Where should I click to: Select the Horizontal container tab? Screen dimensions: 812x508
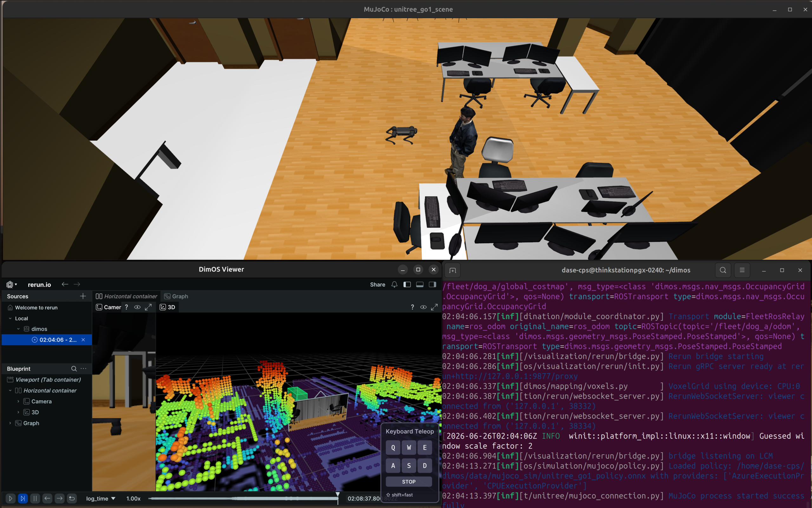tap(127, 296)
